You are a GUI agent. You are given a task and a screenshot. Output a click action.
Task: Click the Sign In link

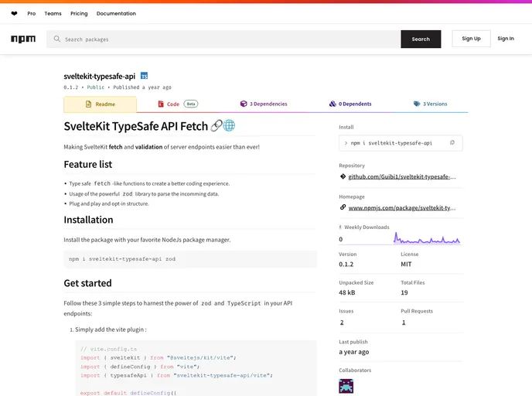[x=506, y=39]
